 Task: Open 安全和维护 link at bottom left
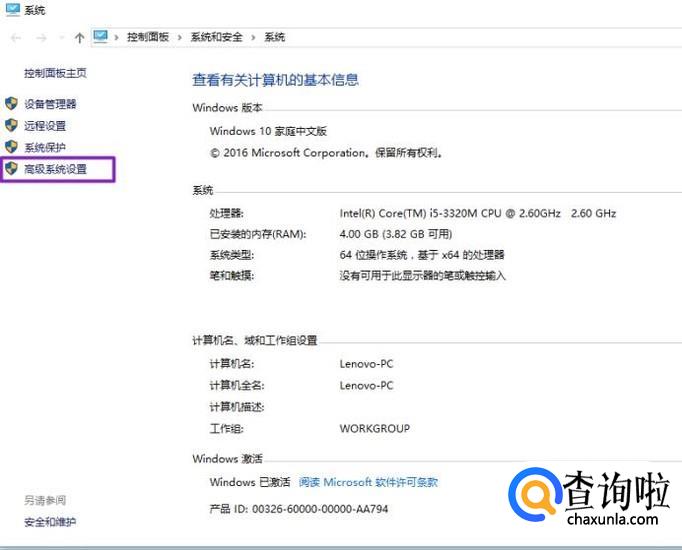[50, 522]
